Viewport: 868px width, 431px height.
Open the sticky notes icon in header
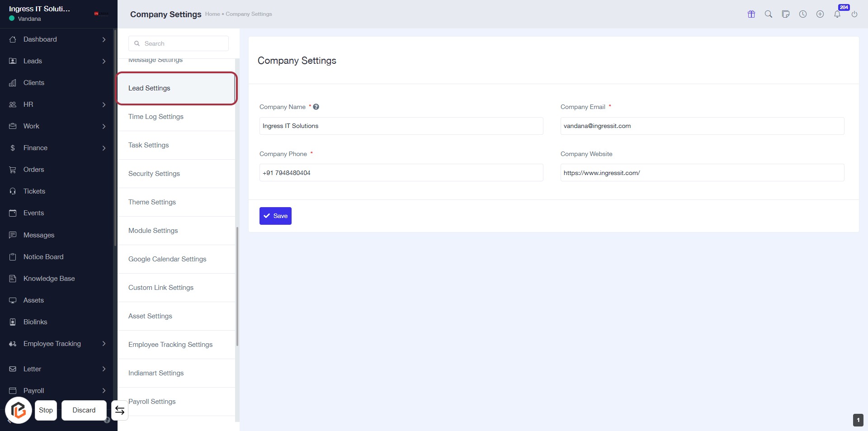pos(786,14)
